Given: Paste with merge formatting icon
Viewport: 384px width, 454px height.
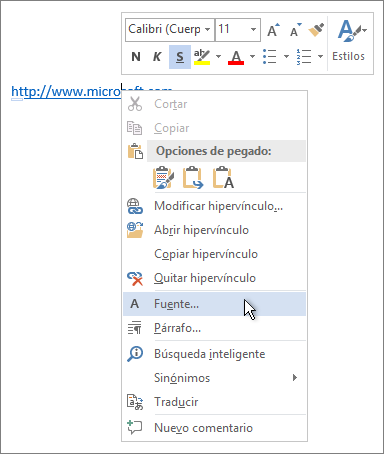Looking at the screenshot, I should (x=193, y=178).
